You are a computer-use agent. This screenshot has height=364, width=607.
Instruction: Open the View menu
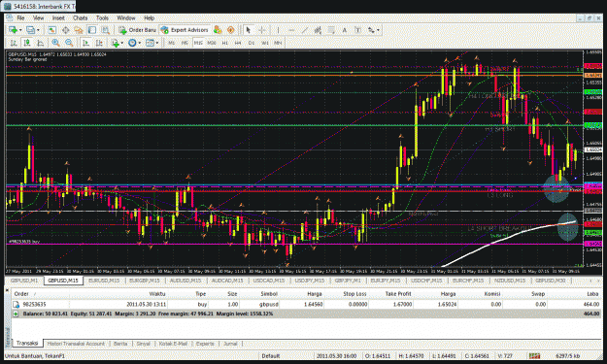(x=38, y=17)
